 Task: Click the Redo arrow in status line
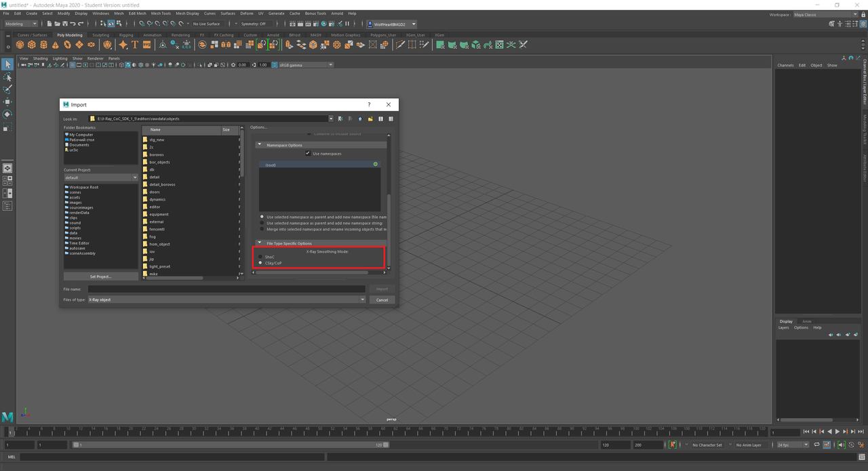[82, 24]
